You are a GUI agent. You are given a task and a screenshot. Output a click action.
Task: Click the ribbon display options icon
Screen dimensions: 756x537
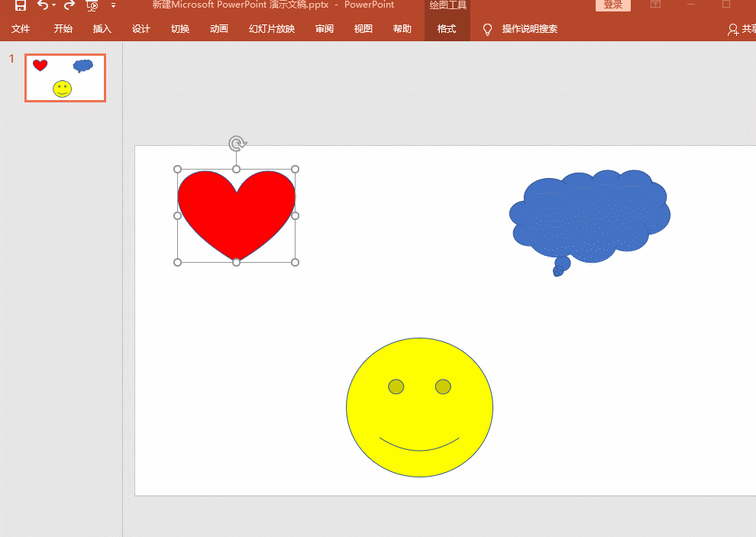pos(655,5)
